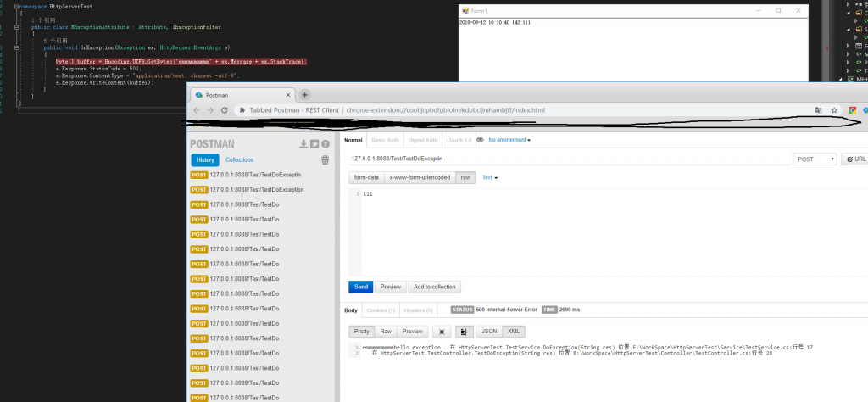
Task: Click the environment quick-look eye icon
Action: [480, 140]
